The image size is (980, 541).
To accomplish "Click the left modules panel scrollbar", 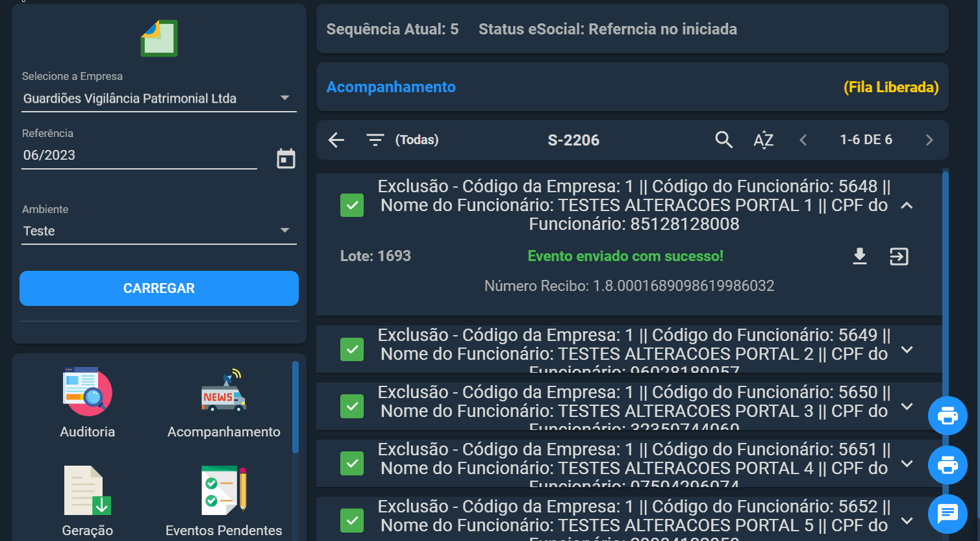I will tap(295, 407).
